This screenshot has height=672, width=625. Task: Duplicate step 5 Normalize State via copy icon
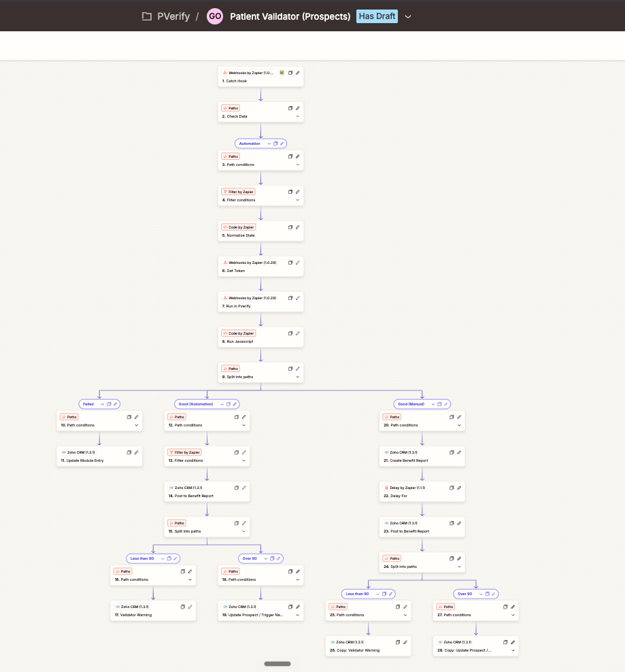coord(290,227)
